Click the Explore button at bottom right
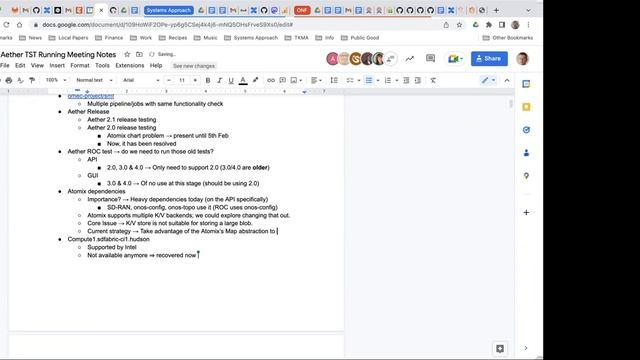The width and height of the screenshot is (640, 360). click(500, 348)
